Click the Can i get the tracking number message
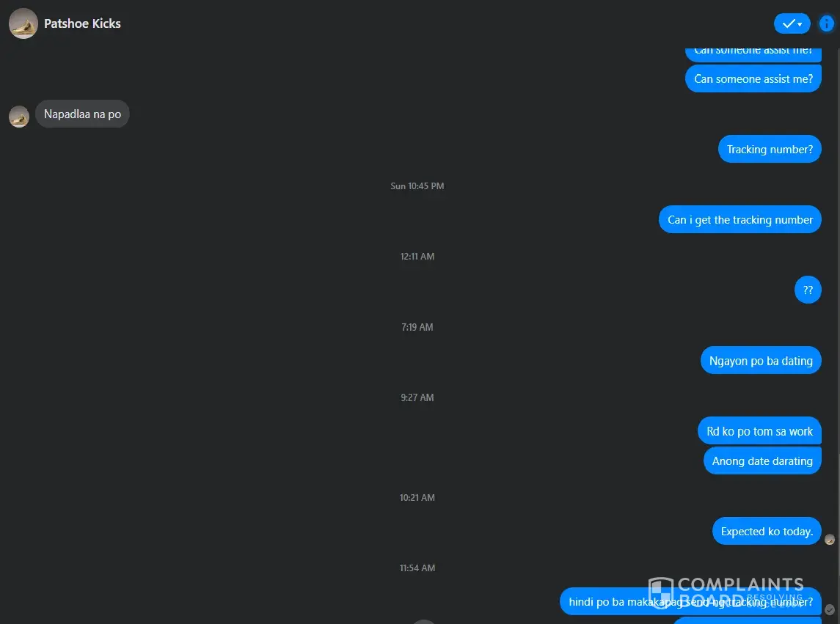The height and width of the screenshot is (624, 840). [739, 219]
